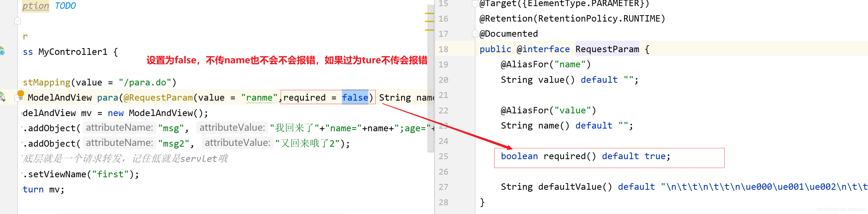Collapse the fold marker at line 17
The width and height of the screenshot is (868, 214).
(x=475, y=33)
